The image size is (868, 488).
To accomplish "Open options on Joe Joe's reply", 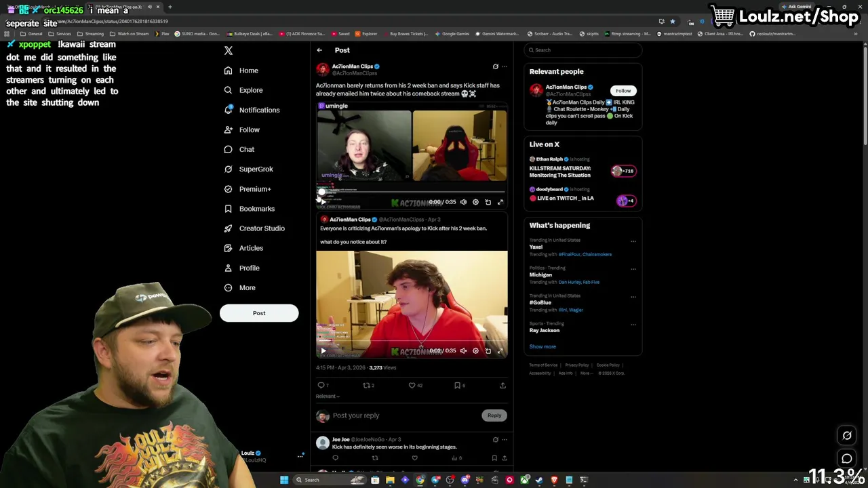I will pyautogui.click(x=504, y=440).
